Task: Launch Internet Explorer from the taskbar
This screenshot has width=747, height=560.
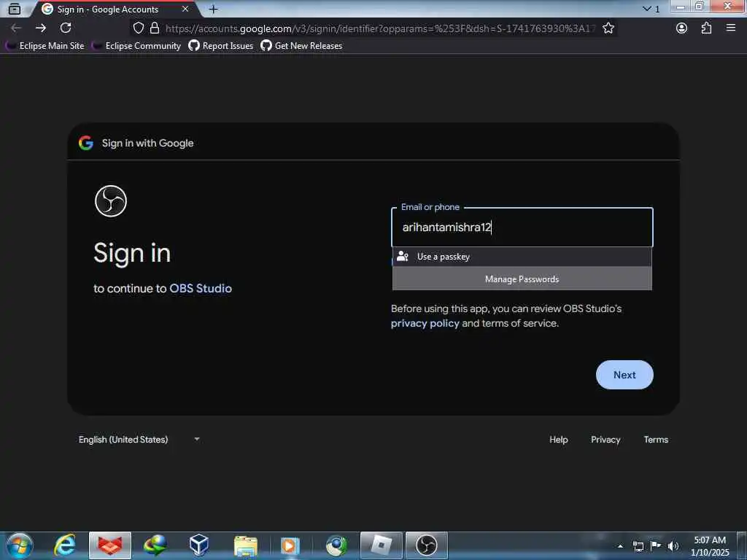Action: [65, 545]
